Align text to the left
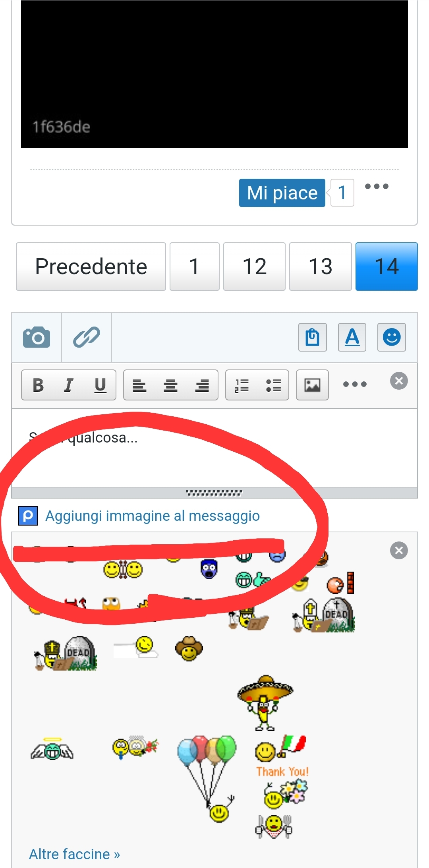This screenshot has width=429, height=868. pyautogui.click(x=139, y=385)
